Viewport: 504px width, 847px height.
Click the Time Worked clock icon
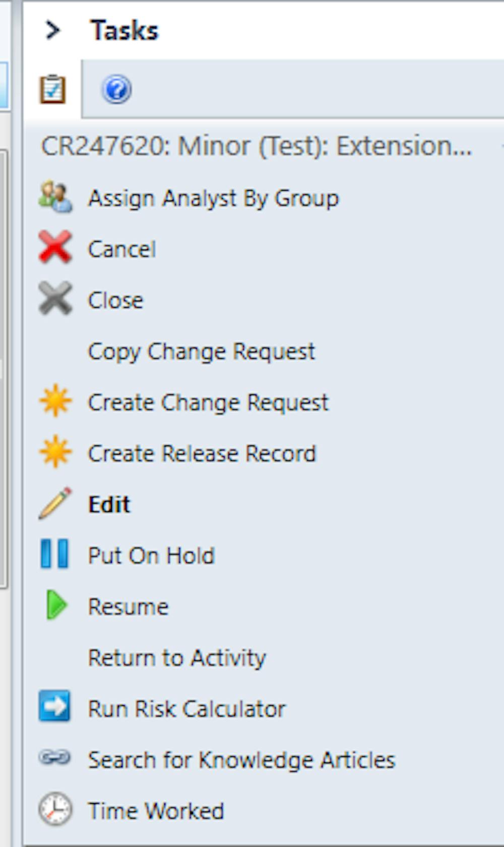coord(55,809)
